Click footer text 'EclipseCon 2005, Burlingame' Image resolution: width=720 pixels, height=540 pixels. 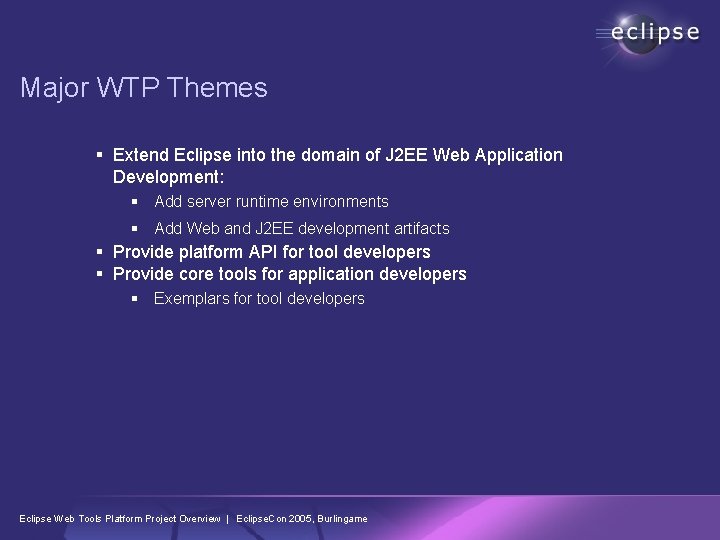tap(302, 518)
